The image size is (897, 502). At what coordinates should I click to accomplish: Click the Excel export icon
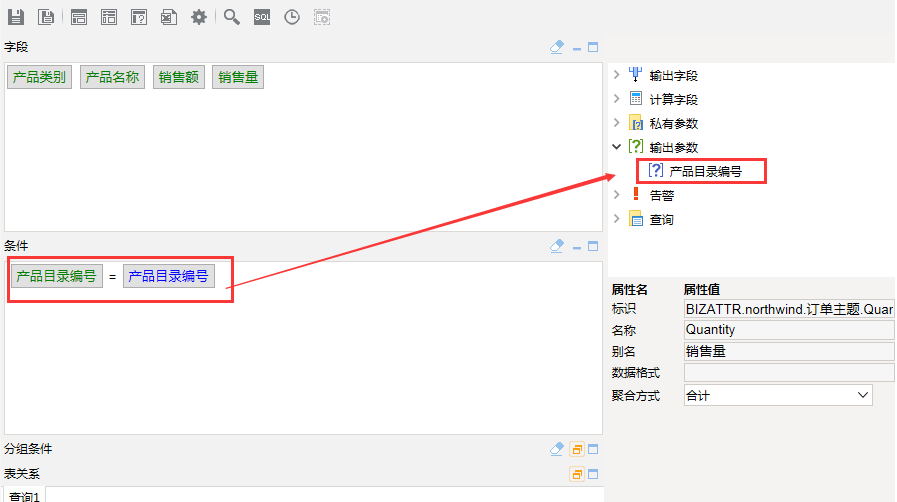pos(168,17)
